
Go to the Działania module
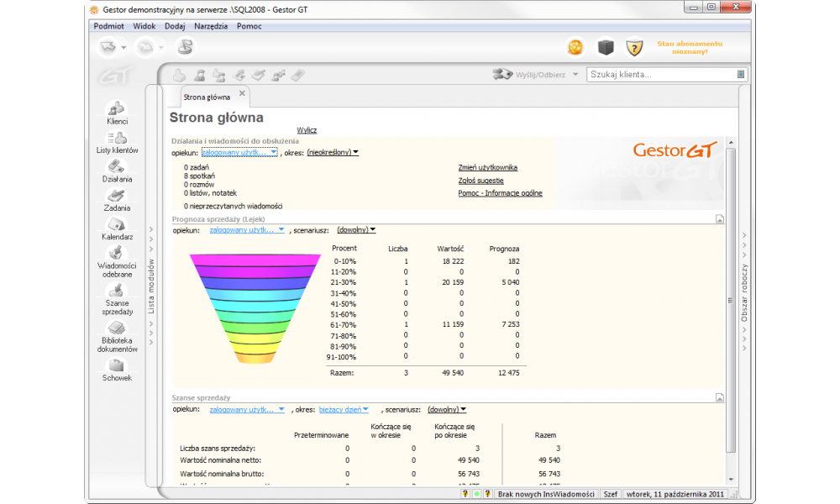click(x=117, y=171)
